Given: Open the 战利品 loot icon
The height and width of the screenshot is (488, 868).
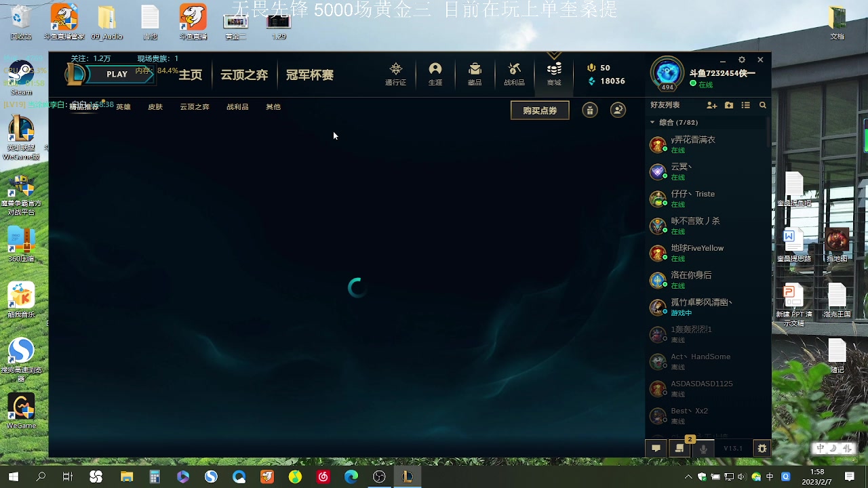Looking at the screenshot, I should click(x=514, y=74).
